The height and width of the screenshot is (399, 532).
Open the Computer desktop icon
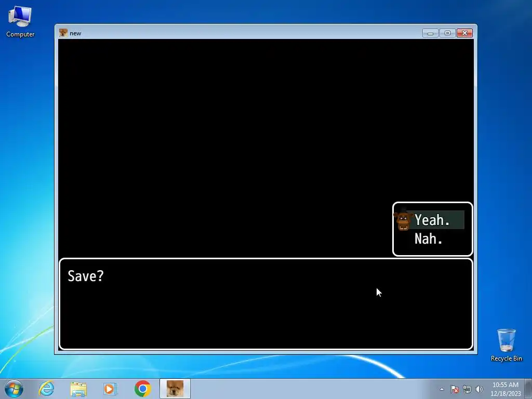[20, 22]
